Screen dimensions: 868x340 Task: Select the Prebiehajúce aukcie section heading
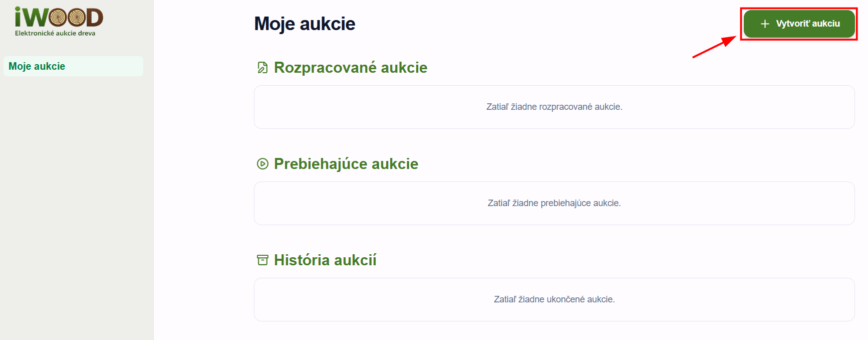click(x=346, y=164)
